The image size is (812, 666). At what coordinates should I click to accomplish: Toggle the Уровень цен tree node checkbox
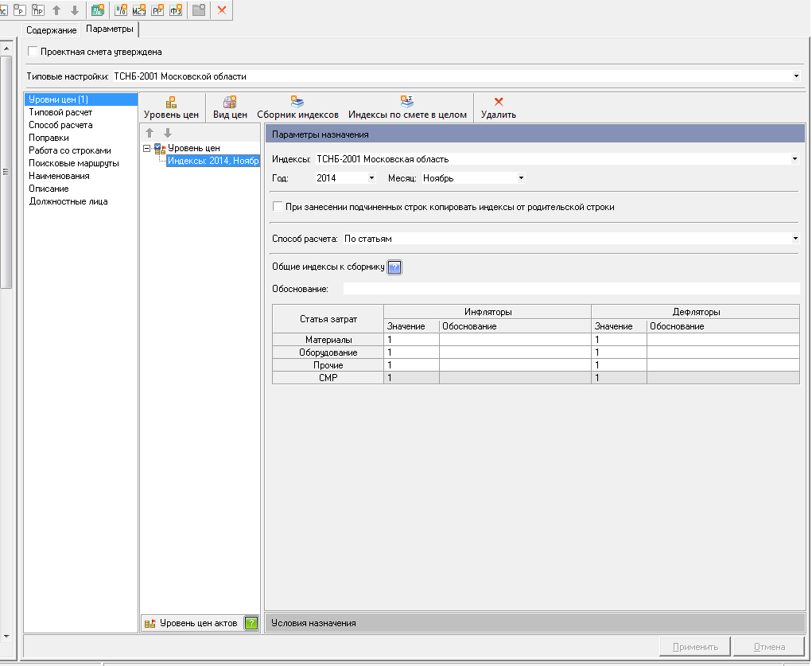158,148
